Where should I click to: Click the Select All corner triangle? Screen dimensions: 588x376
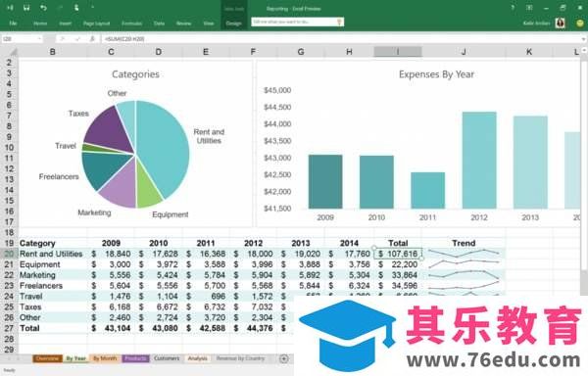coord(13,52)
